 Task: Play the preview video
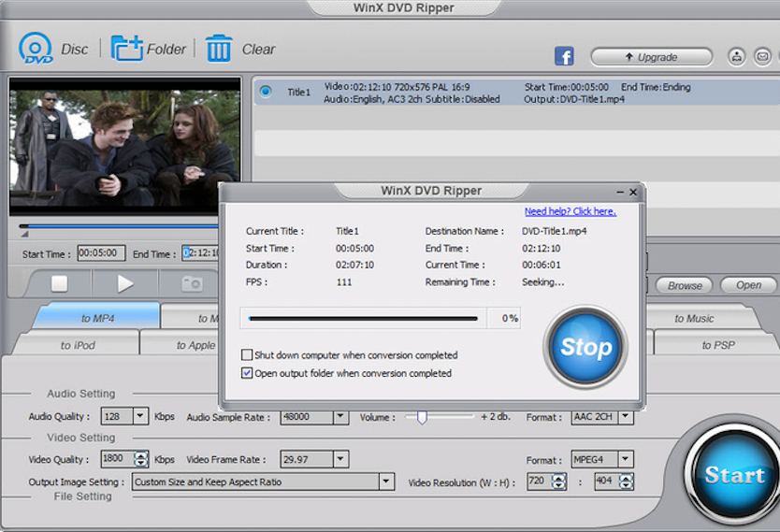[125, 284]
